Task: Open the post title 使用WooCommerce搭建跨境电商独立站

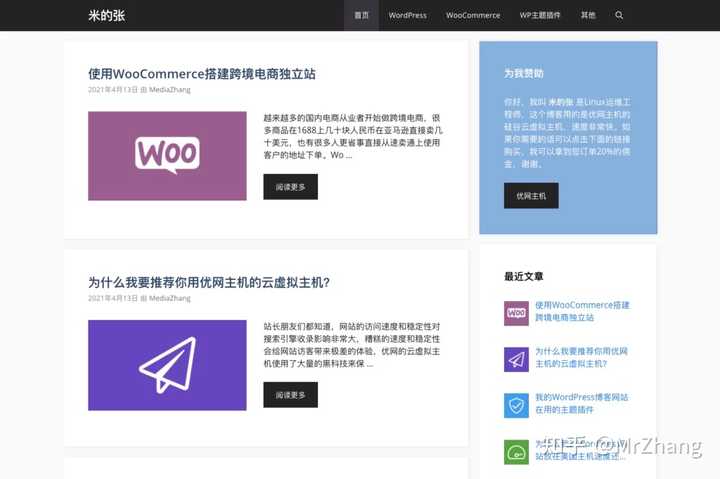Action: [x=202, y=74]
